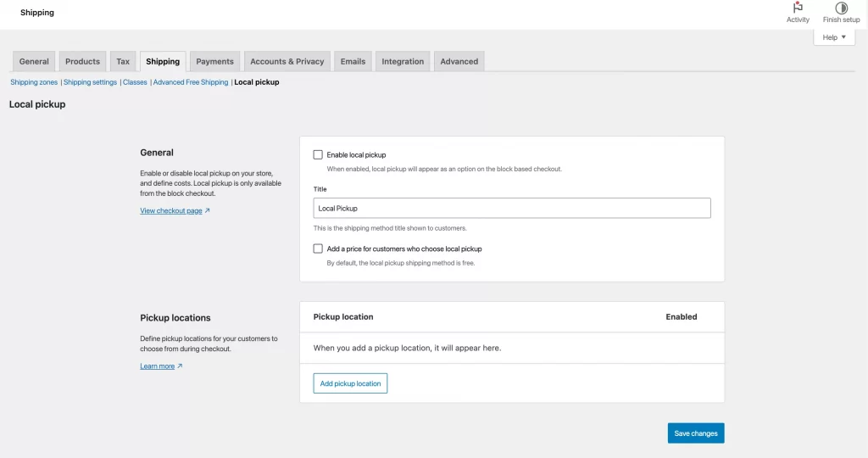Image resolution: width=868 pixels, height=458 pixels.
Task: Select the Shipping tab
Action: [163, 61]
